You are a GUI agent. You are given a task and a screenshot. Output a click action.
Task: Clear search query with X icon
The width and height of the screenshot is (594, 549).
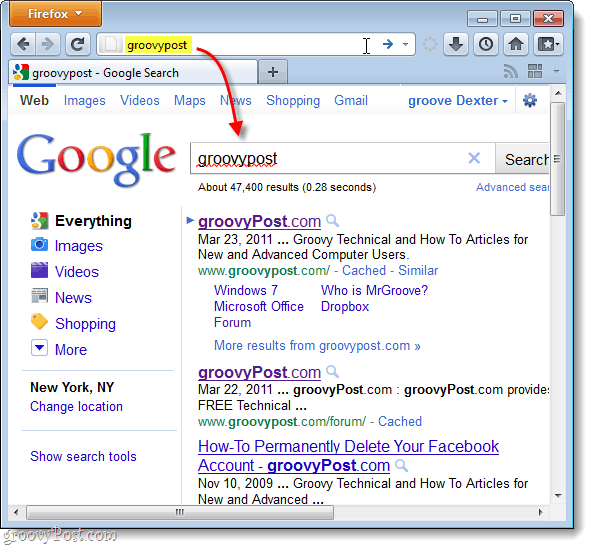tap(474, 158)
